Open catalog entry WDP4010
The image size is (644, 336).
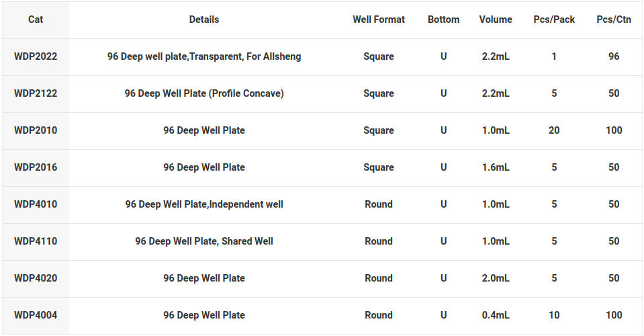pos(36,204)
